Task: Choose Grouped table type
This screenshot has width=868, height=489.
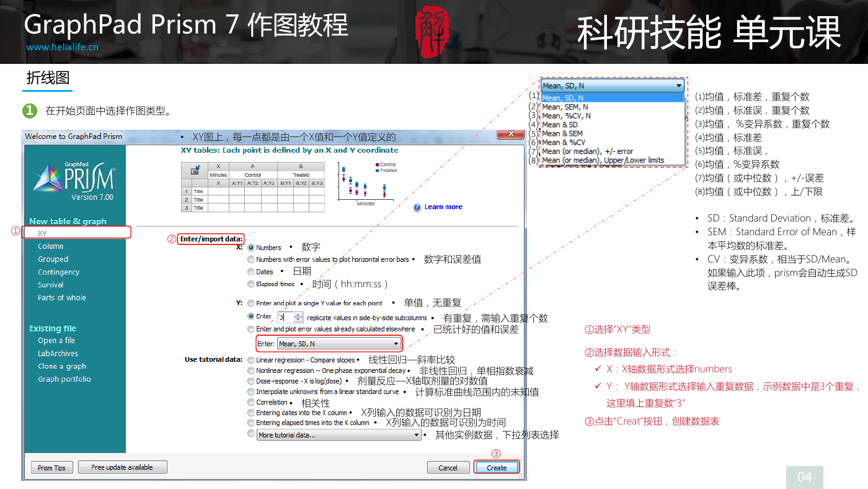Action: click(x=53, y=259)
